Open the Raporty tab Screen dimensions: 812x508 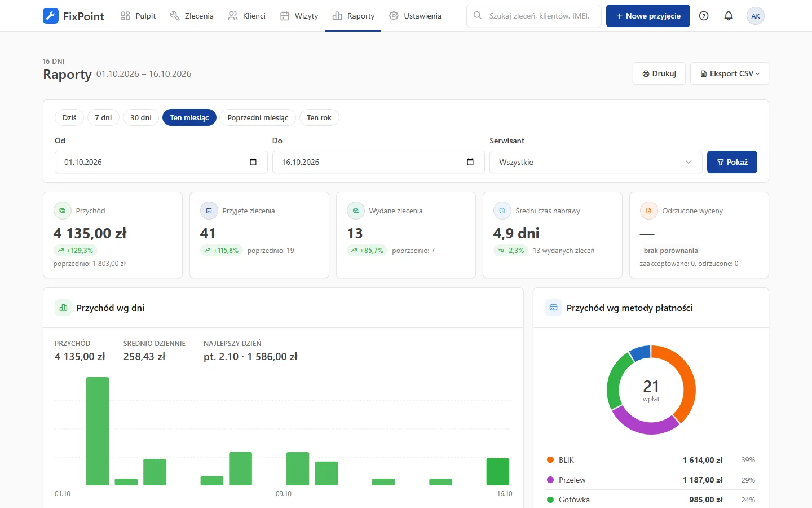pyautogui.click(x=353, y=16)
